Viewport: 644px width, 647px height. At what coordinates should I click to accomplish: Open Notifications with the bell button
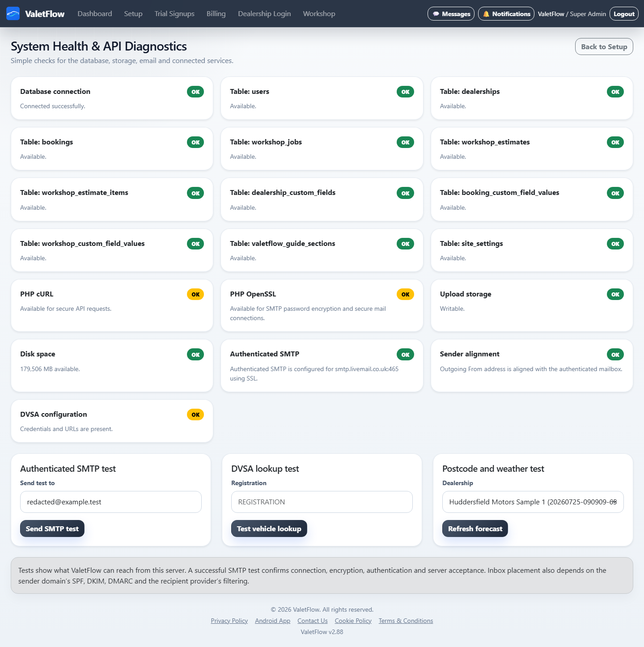[506, 14]
